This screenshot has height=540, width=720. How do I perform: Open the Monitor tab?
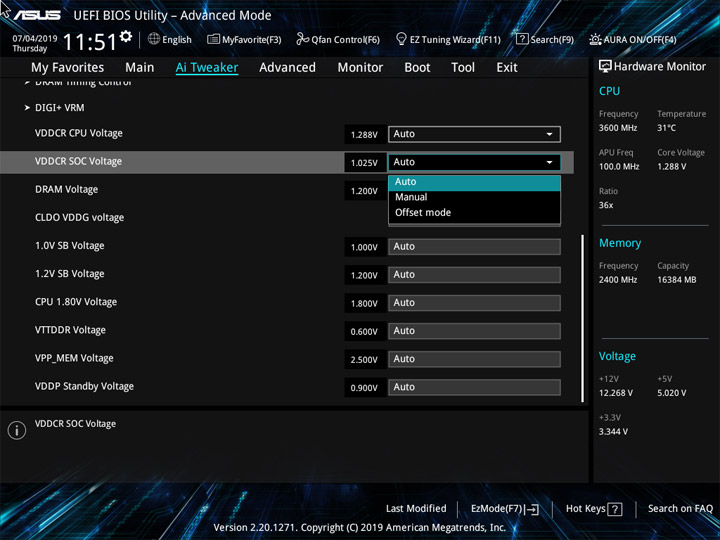(x=360, y=68)
